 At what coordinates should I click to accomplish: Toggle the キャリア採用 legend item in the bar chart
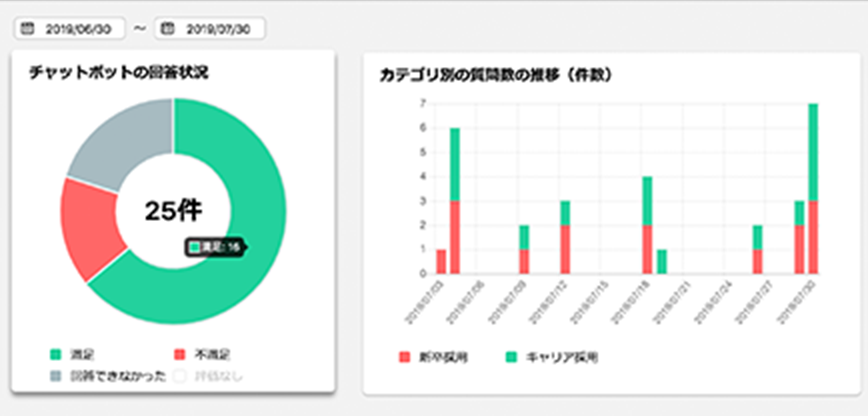[547, 356]
